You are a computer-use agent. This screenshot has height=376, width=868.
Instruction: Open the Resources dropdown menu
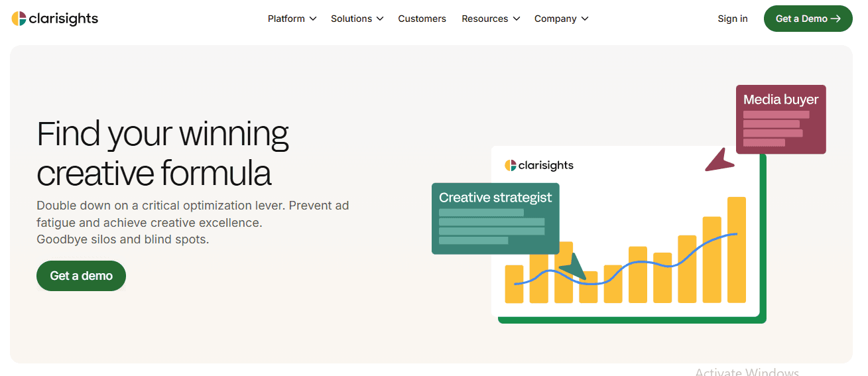[x=490, y=19]
